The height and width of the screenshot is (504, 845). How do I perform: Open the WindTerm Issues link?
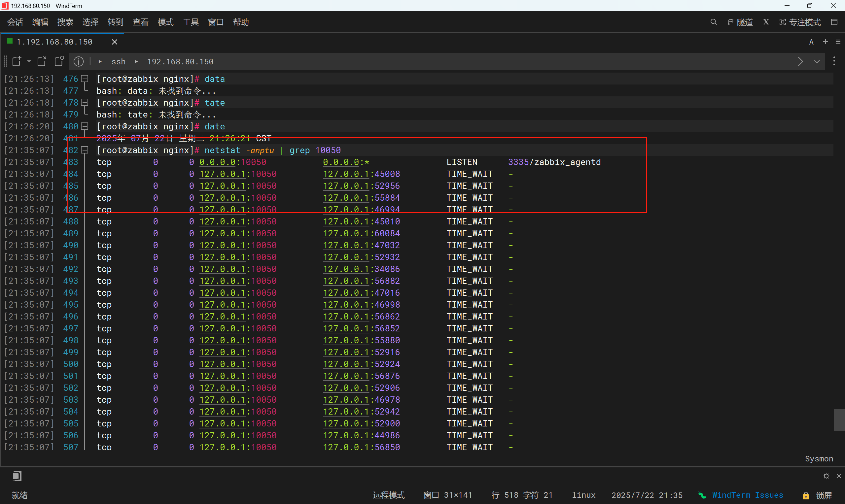coord(748,495)
